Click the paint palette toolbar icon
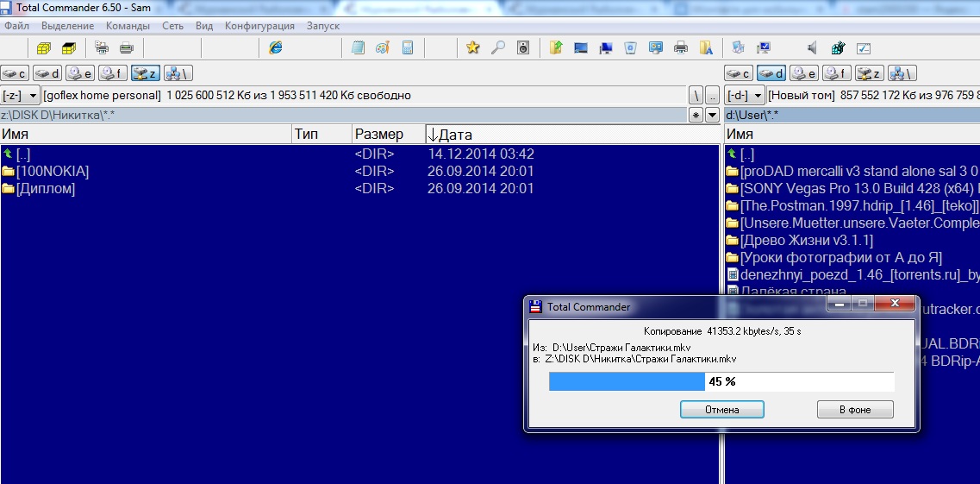Viewport: 980px width, 484px height. (383, 48)
